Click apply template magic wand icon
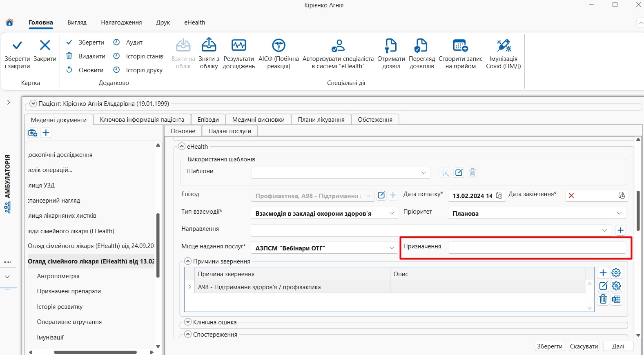This screenshot has width=644, height=355. (445, 173)
